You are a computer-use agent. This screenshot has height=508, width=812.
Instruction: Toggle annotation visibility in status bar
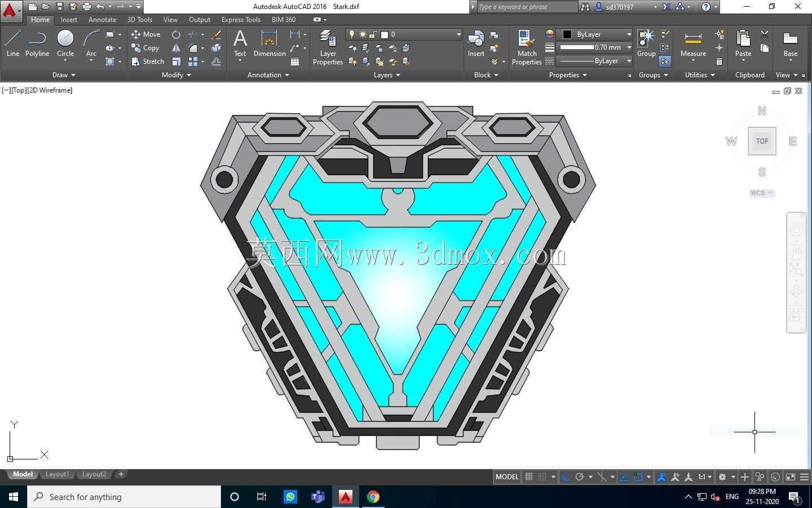click(661, 477)
